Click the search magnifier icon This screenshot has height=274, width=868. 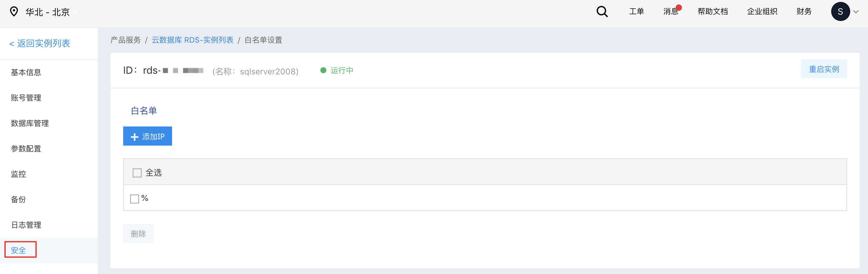(x=602, y=12)
